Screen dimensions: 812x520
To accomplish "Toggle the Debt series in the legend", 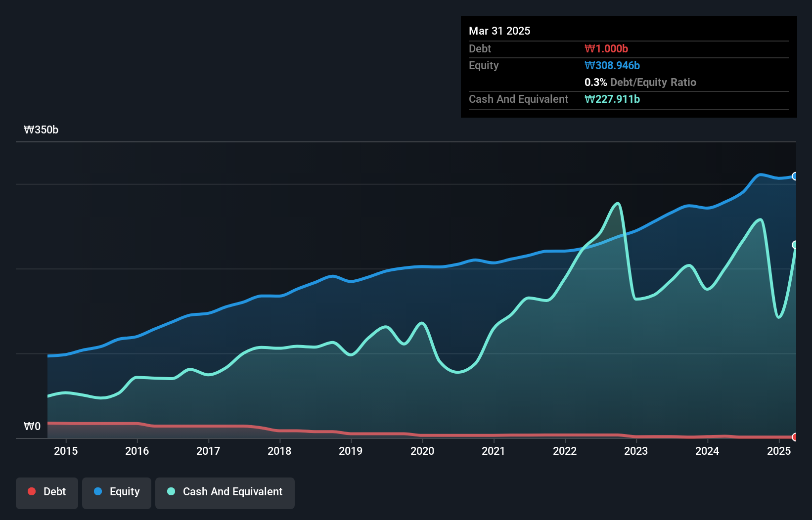I will pyautogui.click(x=47, y=493).
